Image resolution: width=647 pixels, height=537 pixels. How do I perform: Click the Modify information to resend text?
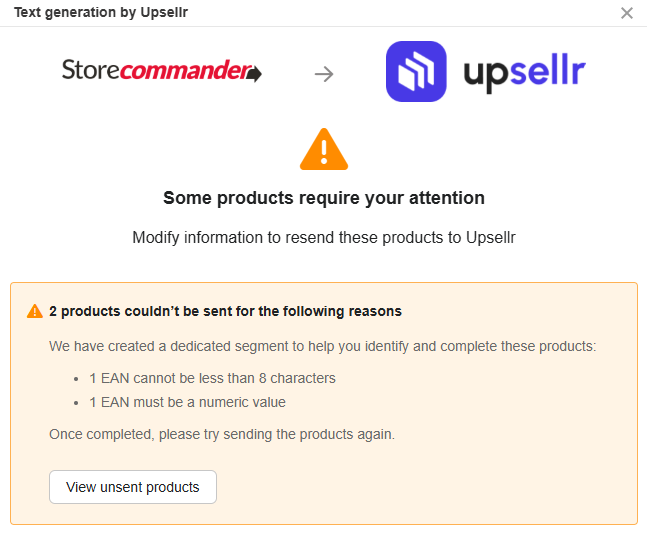(x=324, y=238)
